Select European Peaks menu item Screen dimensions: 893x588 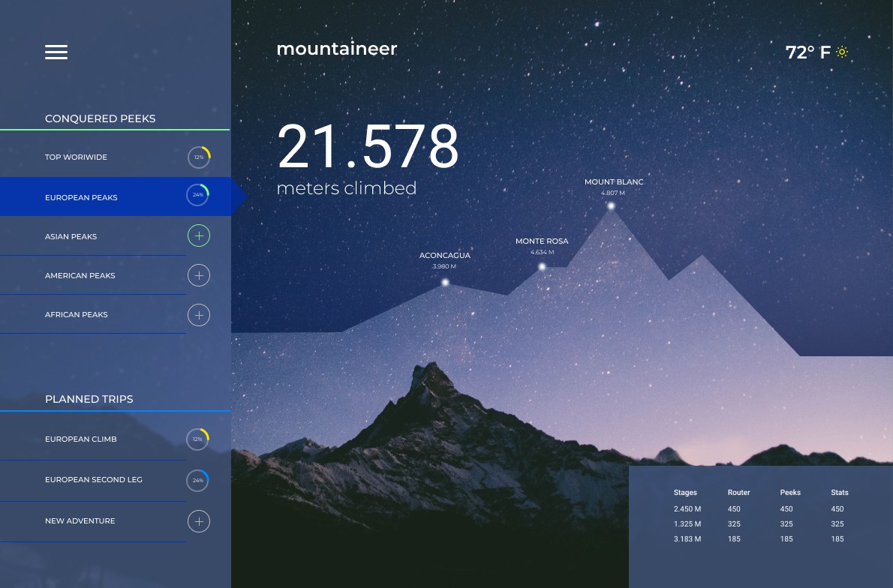click(x=115, y=196)
